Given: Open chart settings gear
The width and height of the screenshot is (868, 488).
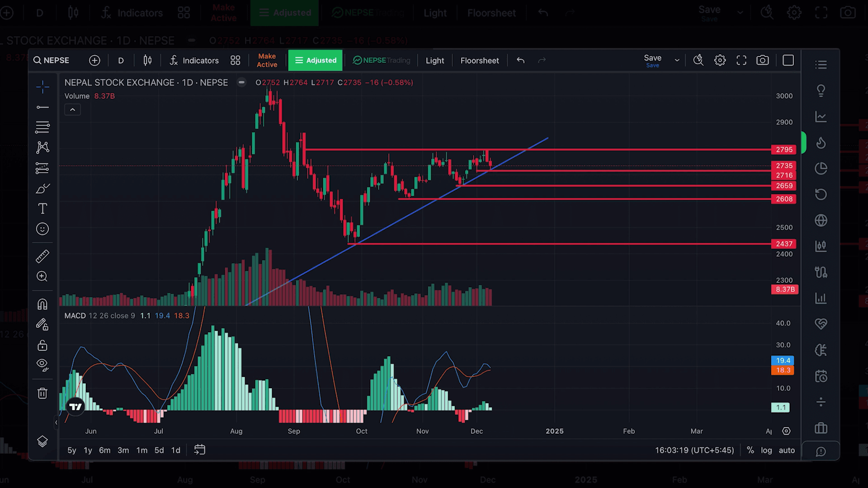Looking at the screenshot, I should [x=720, y=61].
